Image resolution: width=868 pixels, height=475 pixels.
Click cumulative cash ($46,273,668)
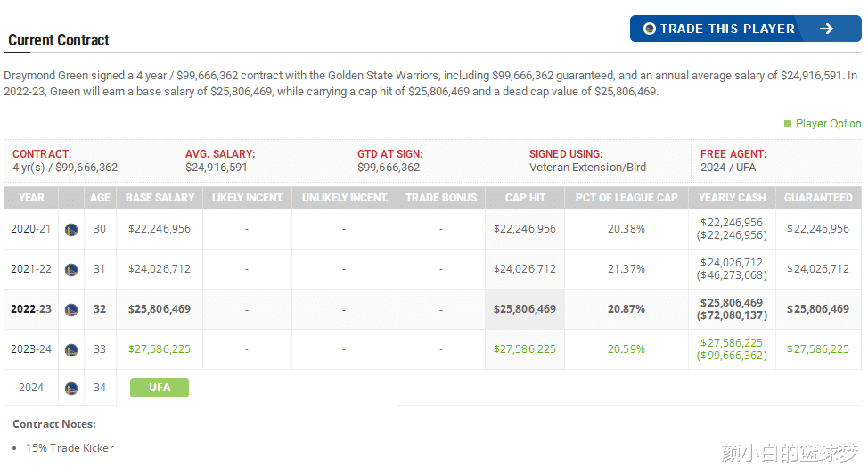point(732,275)
